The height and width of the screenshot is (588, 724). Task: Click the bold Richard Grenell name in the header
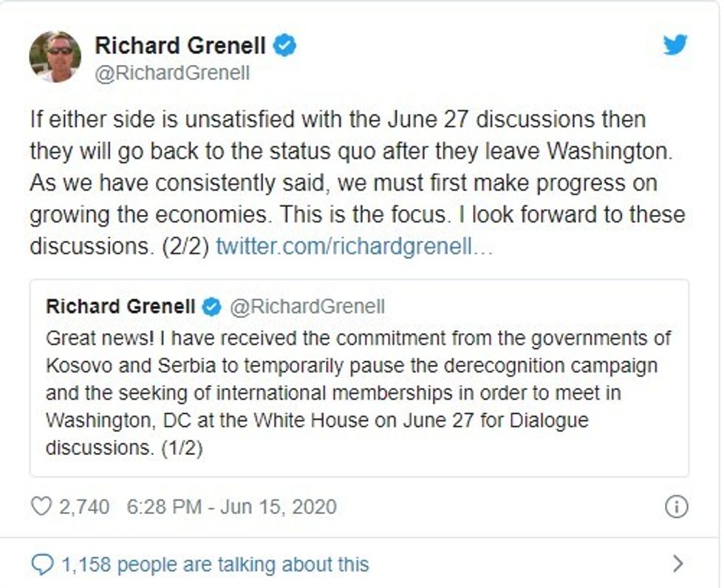click(180, 46)
